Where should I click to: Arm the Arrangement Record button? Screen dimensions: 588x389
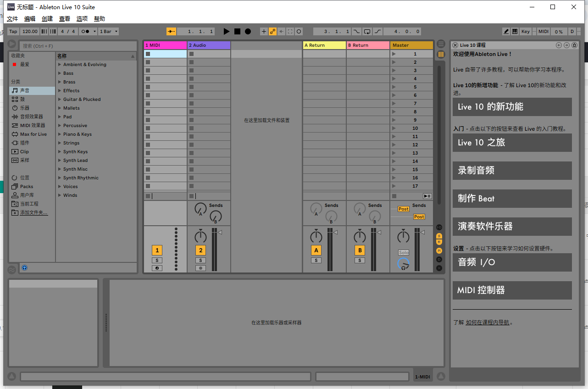pyautogui.click(x=248, y=31)
